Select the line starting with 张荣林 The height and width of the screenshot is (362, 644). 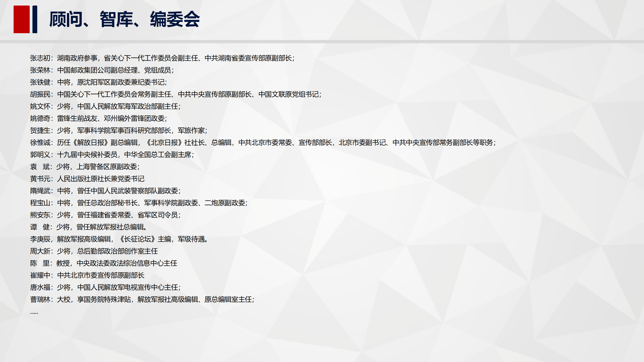tap(102, 70)
